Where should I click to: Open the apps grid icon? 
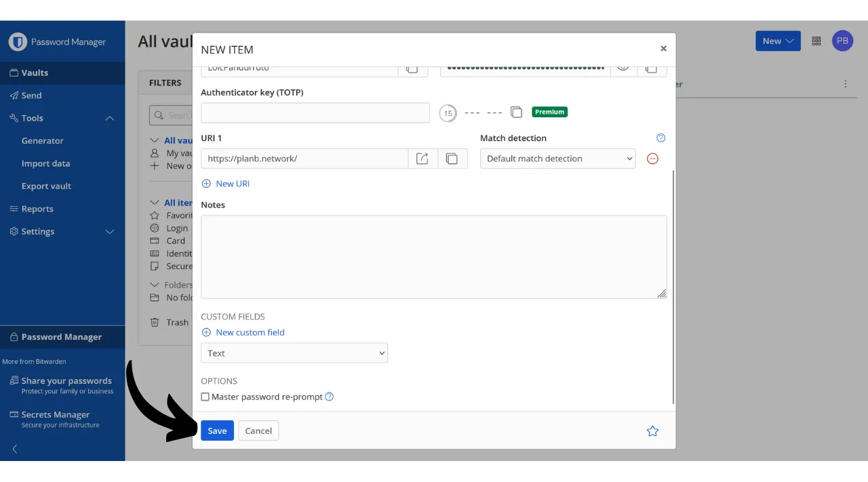pos(816,41)
